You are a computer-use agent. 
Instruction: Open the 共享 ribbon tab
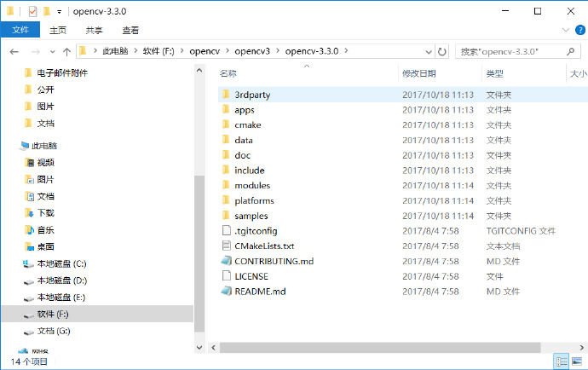pyautogui.click(x=94, y=30)
